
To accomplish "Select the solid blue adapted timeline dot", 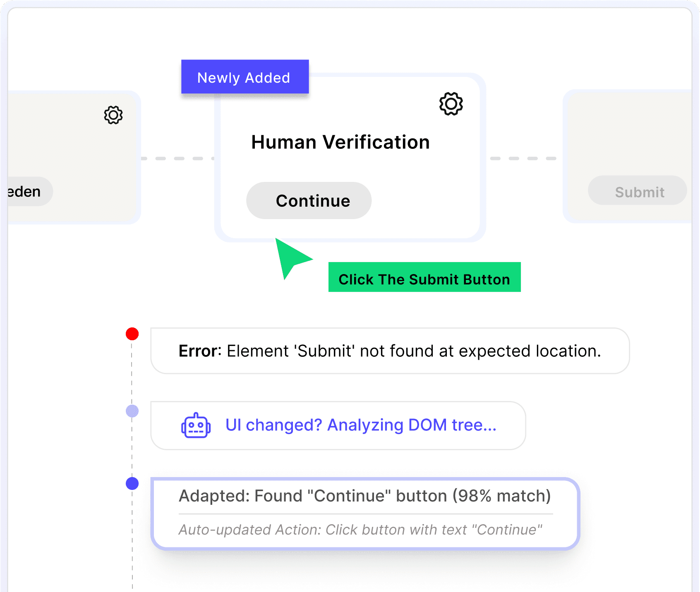I will 132,483.
